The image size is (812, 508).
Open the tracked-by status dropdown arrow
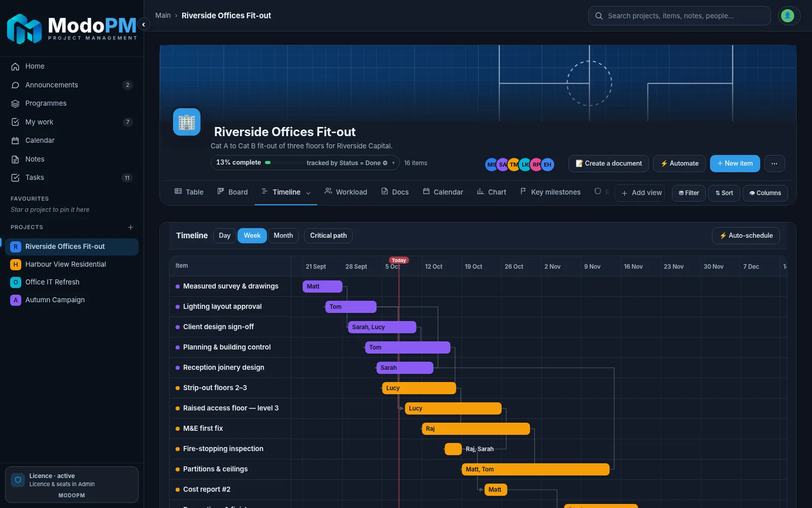click(393, 163)
